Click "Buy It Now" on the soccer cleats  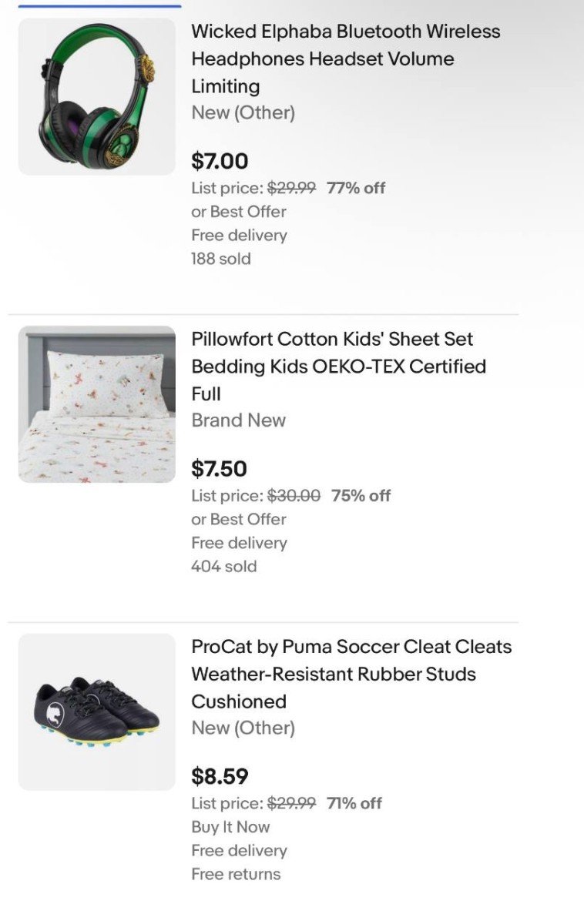click(x=230, y=827)
